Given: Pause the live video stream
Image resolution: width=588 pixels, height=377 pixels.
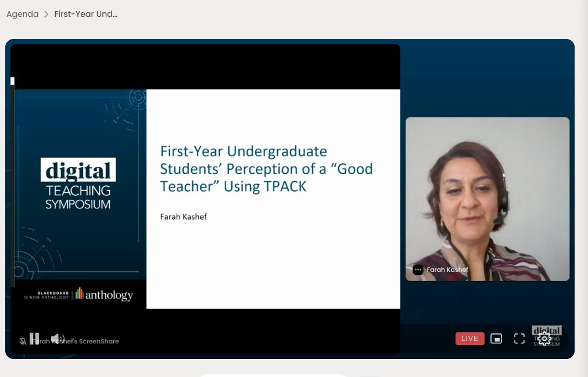Looking at the screenshot, I should 34,339.
